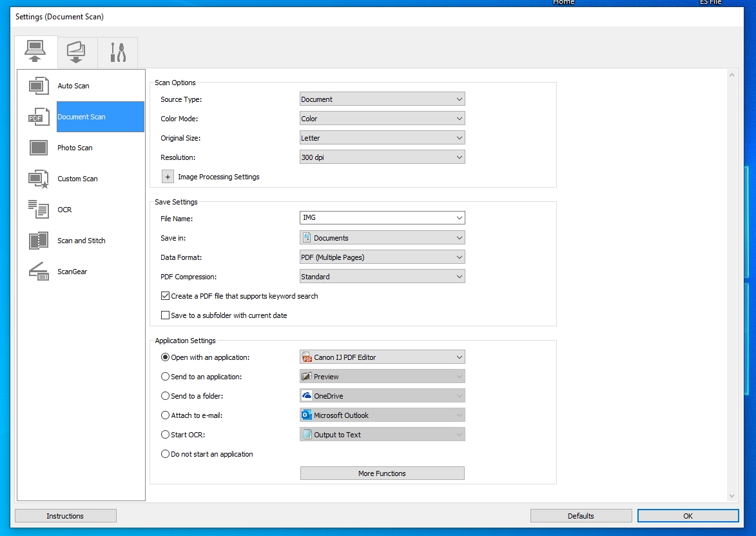Select the Photo Scan icon

click(39, 148)
